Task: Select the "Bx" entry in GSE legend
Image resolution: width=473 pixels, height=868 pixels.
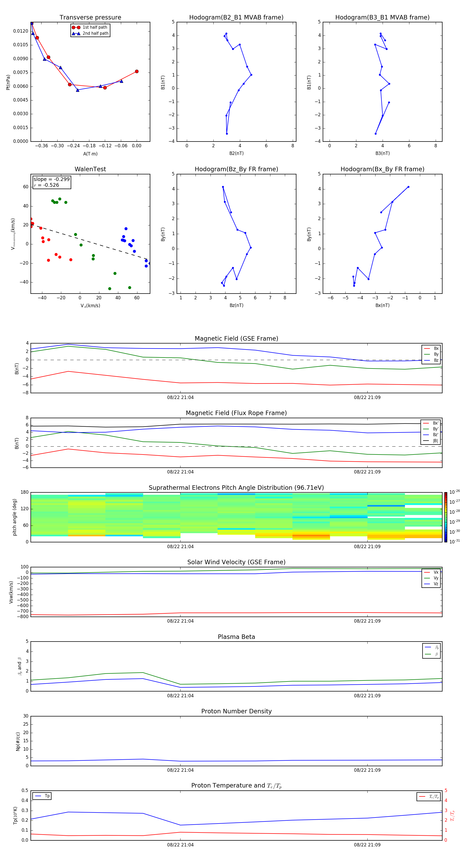Action: tap(431, 349)
